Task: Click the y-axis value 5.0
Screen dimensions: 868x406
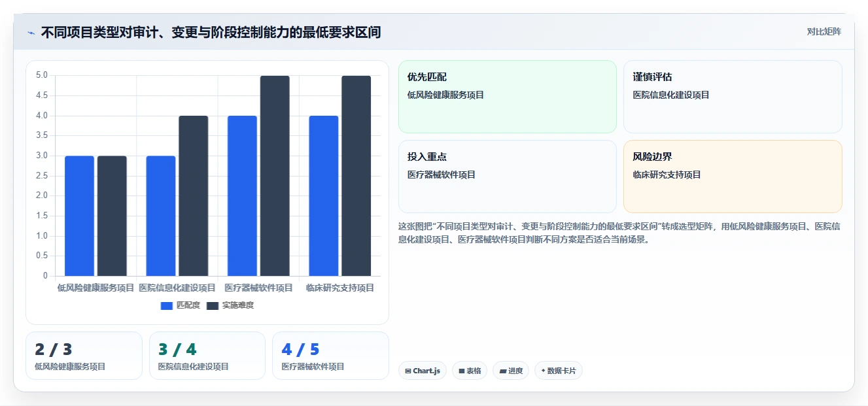Action: pyautogui.click(x=42, y=75)
